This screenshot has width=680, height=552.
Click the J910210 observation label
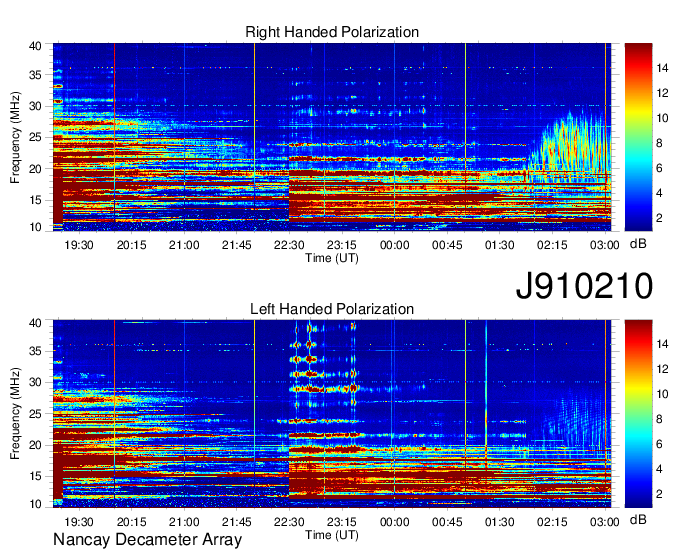pos(584,286)
